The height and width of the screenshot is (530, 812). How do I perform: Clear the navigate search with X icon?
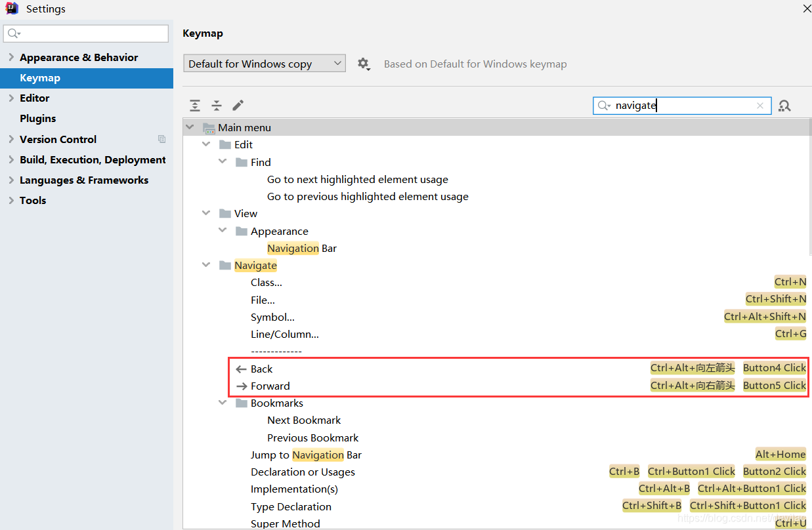[x=760, y=106]
